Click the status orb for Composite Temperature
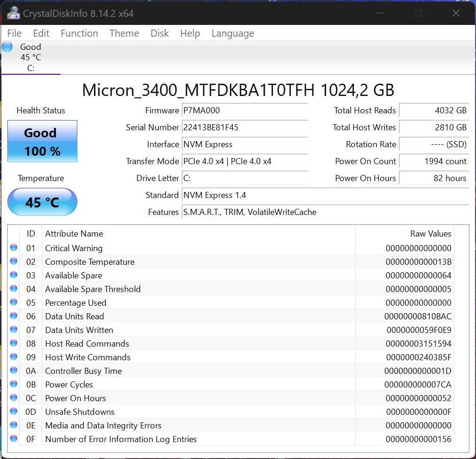This screenshot has height=459, width=476. pos(14,261)
